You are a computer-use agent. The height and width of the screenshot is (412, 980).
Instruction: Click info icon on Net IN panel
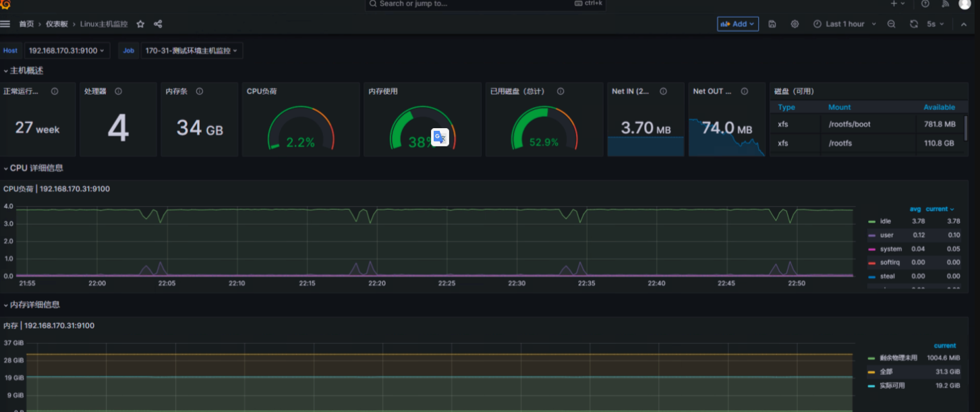click(x=663, y=91)
